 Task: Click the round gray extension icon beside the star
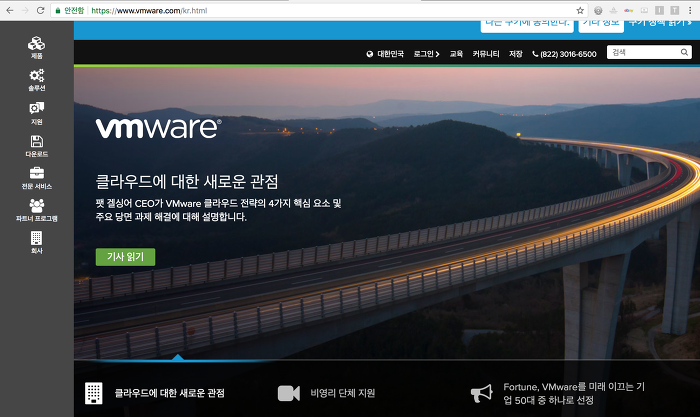pyautogui.click(x=598, y=10)
